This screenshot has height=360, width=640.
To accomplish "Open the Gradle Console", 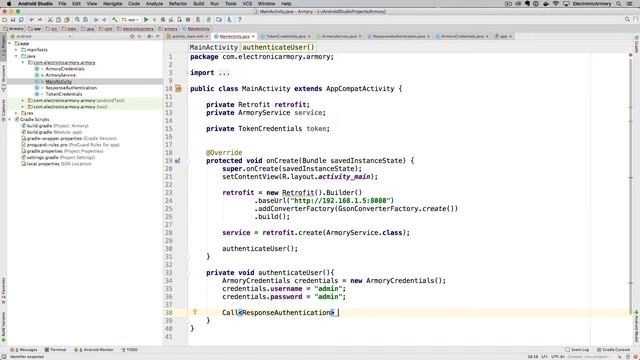I will pos(613,350).
